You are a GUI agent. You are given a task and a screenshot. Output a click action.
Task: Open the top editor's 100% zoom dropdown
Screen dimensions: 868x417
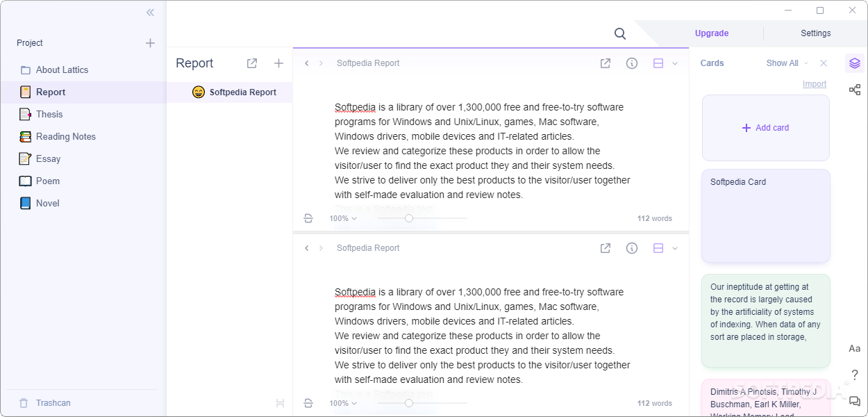tap(343, 218)
